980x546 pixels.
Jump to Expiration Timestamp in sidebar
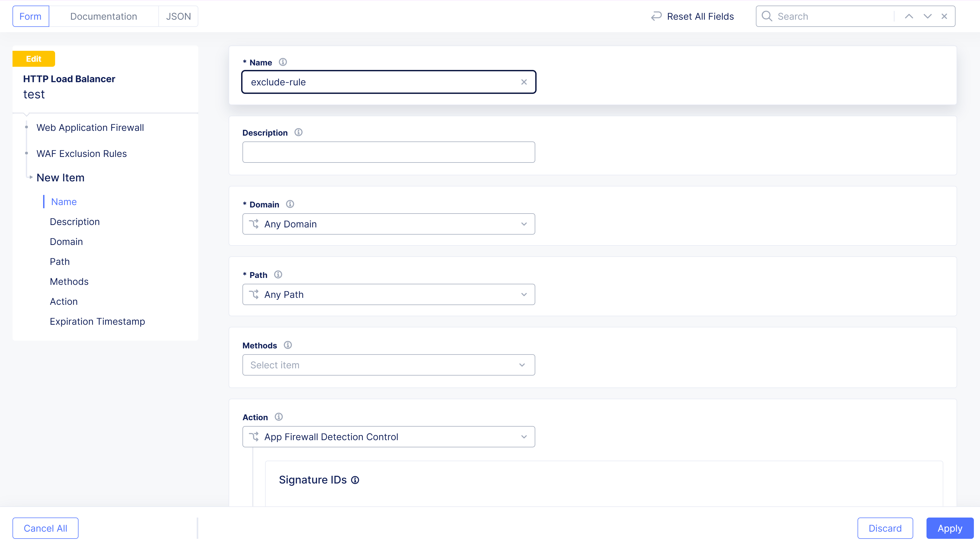[x=97, y=321]
